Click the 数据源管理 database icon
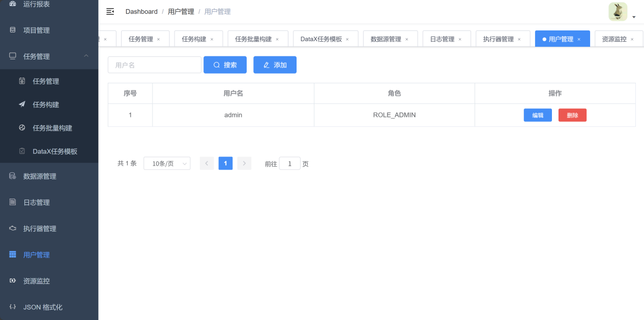The height and width of the screenshot is (320, 644). 13,176
